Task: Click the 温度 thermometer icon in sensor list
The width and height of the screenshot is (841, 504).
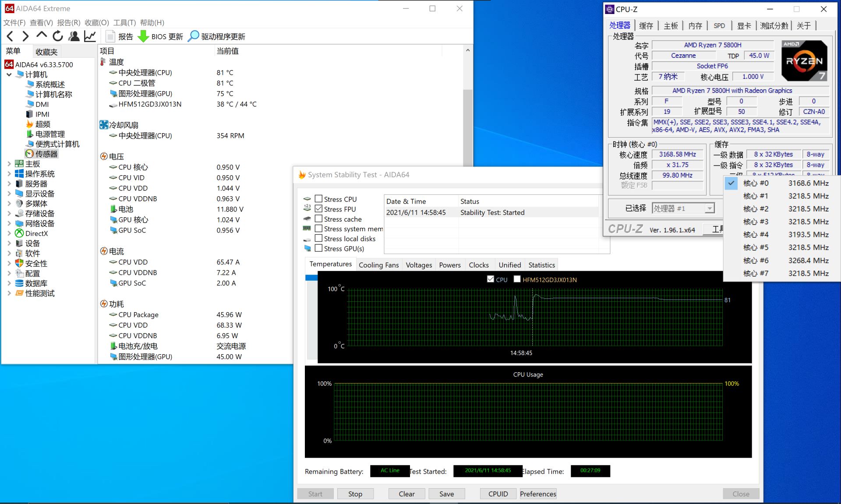Action: click(103, 62)
